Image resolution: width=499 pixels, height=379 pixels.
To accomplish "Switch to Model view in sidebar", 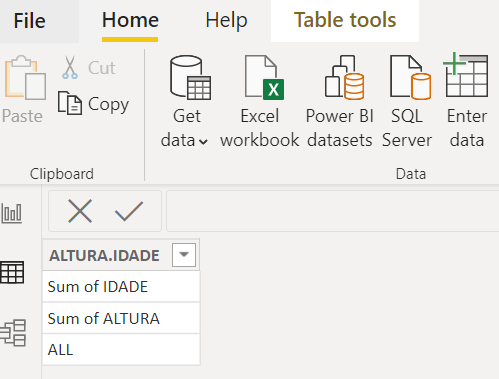I will pyautogui.click(x=13, y=333).
